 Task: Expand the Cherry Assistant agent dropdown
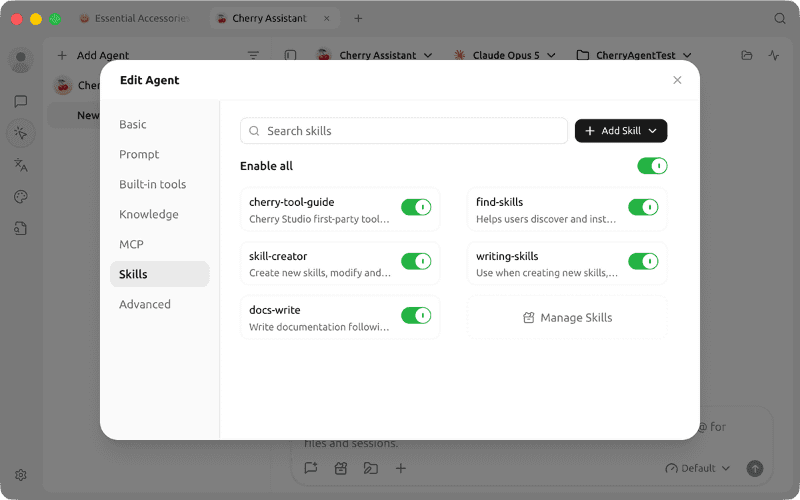coord(374,55)
